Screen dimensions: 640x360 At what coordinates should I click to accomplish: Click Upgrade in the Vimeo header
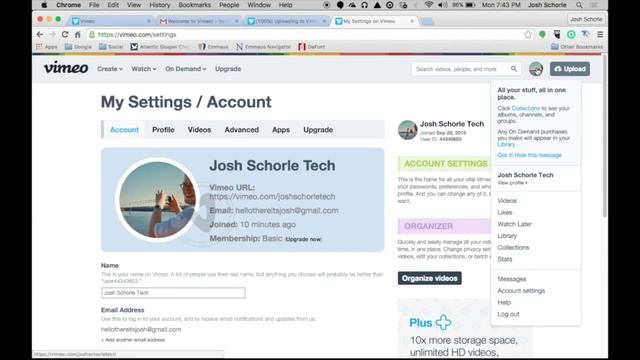tap(228, 69)
